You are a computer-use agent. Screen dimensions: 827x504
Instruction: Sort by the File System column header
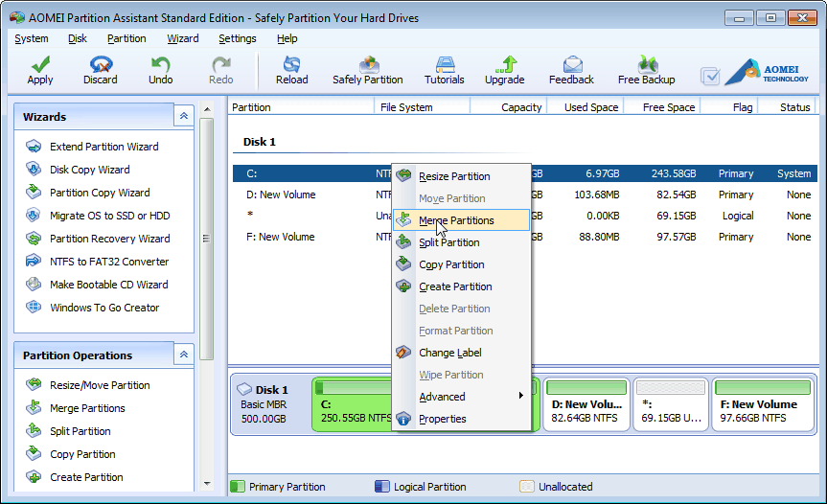pyautogui.click(x=422, y=107)
